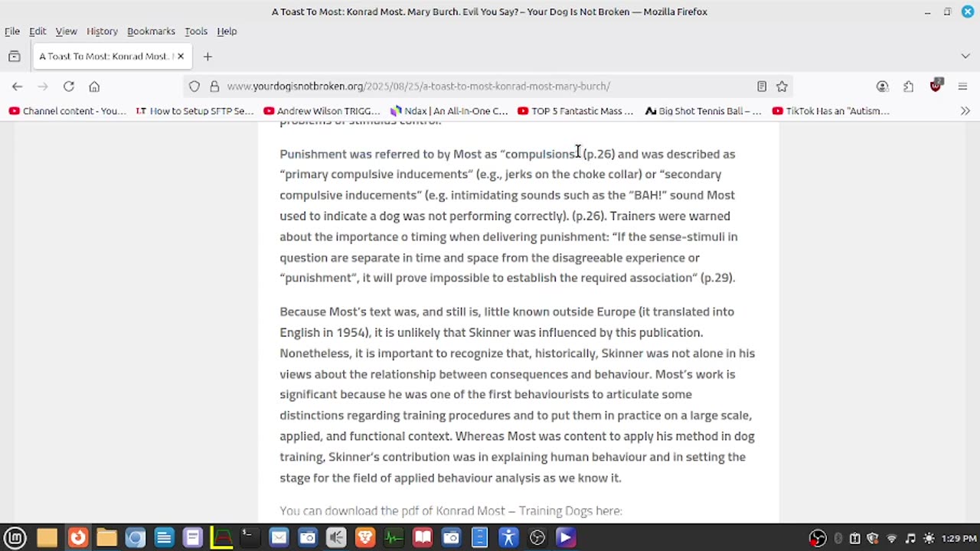
Task: Open the brightness sun tray applet
Action: (929, 538)
